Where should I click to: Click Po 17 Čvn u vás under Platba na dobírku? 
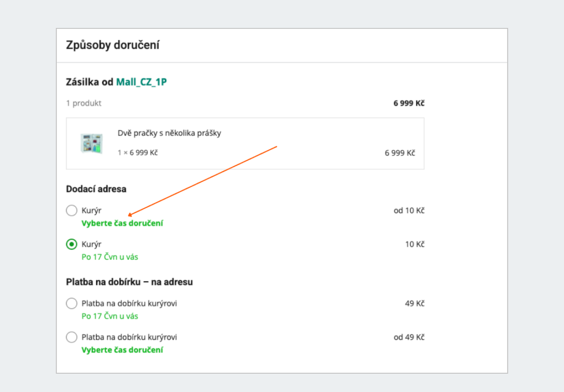tap(110, 316)
